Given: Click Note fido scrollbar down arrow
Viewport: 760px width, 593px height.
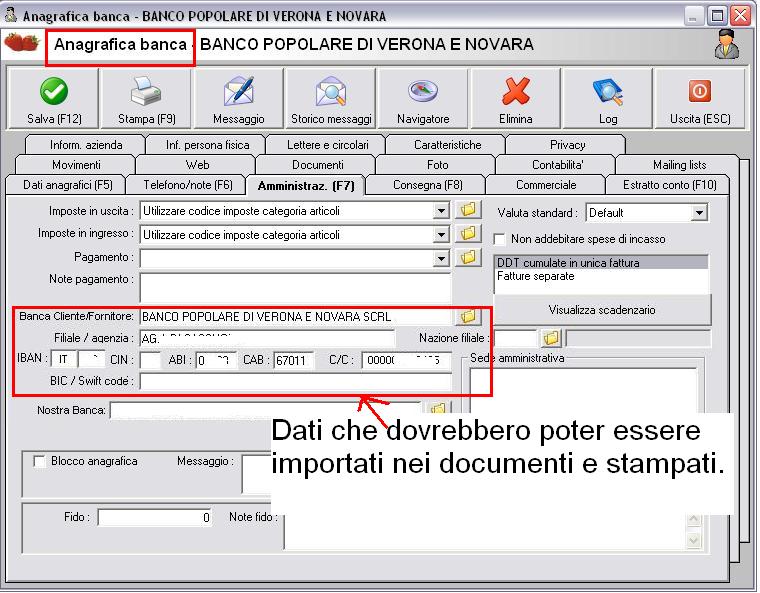Looking at the screenshot, I should 694,540.
